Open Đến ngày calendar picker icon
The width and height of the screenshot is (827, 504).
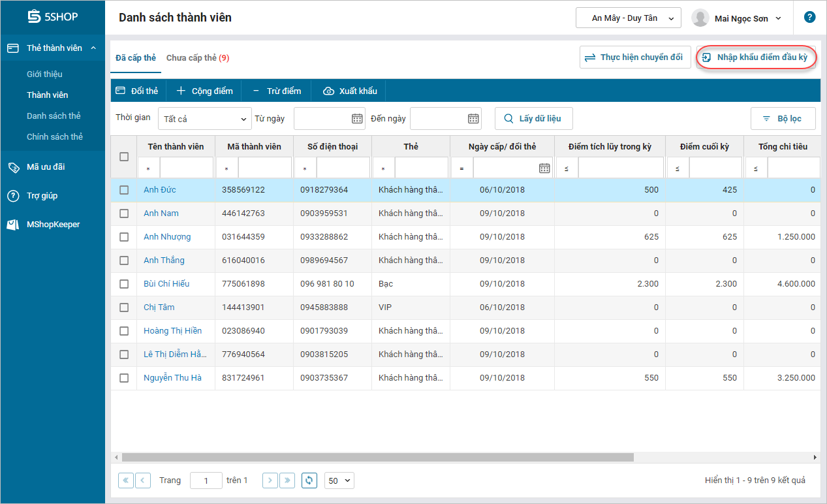473,119
